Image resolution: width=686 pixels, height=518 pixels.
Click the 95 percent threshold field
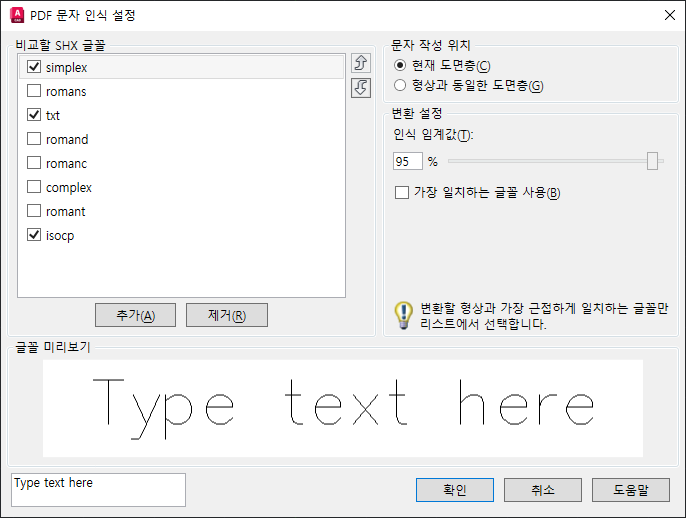tap(408, 161)
